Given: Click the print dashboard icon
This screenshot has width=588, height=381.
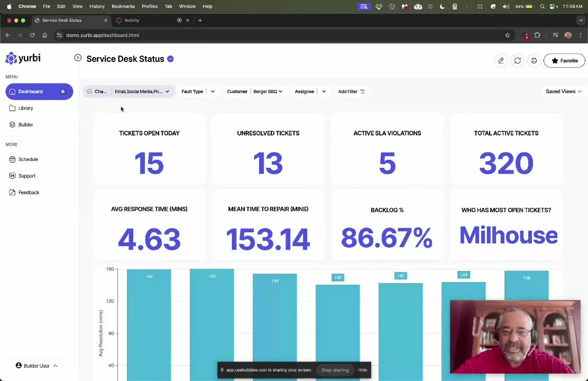Looking at the screenshot, I should click(534, 60).
